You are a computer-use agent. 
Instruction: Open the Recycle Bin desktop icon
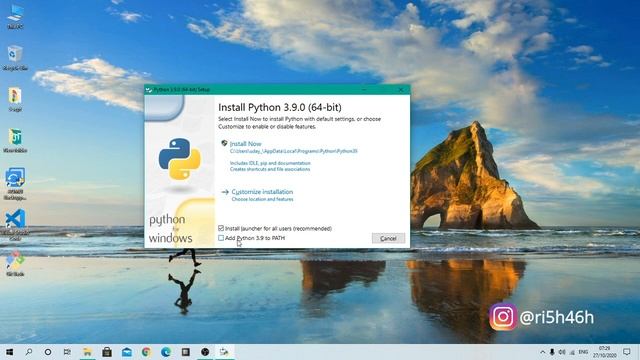pos(15,58)
